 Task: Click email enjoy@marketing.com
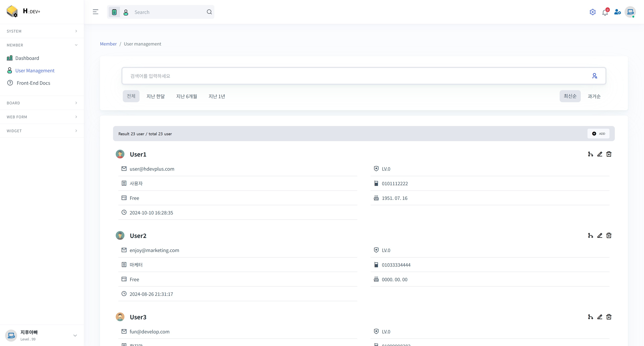(154, 250)
